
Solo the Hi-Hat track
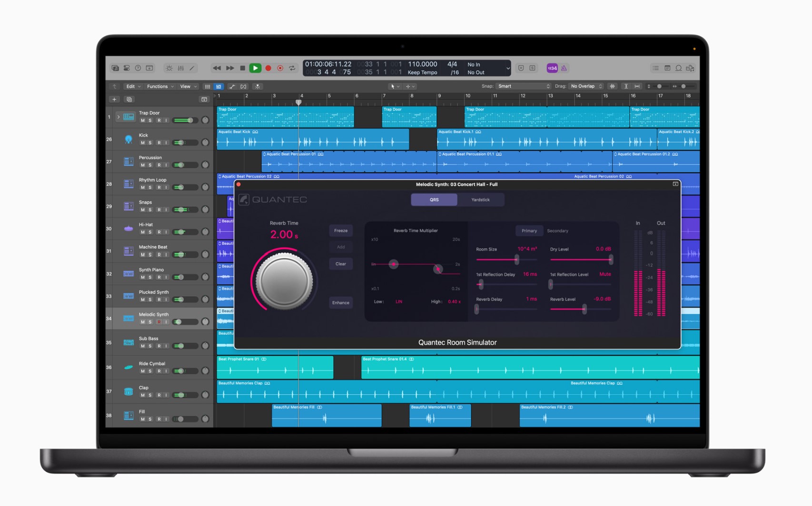(150, 232)
